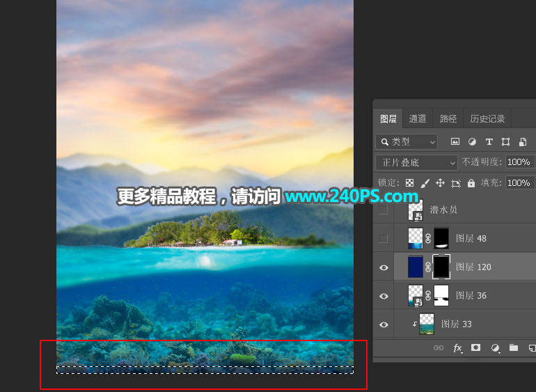
Task: Toggle lock image pixels brush icon
Action: click(425, 183)
